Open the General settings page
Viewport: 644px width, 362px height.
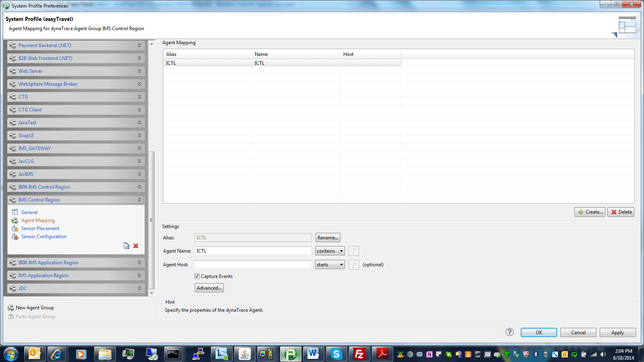[x=29, y=212]
